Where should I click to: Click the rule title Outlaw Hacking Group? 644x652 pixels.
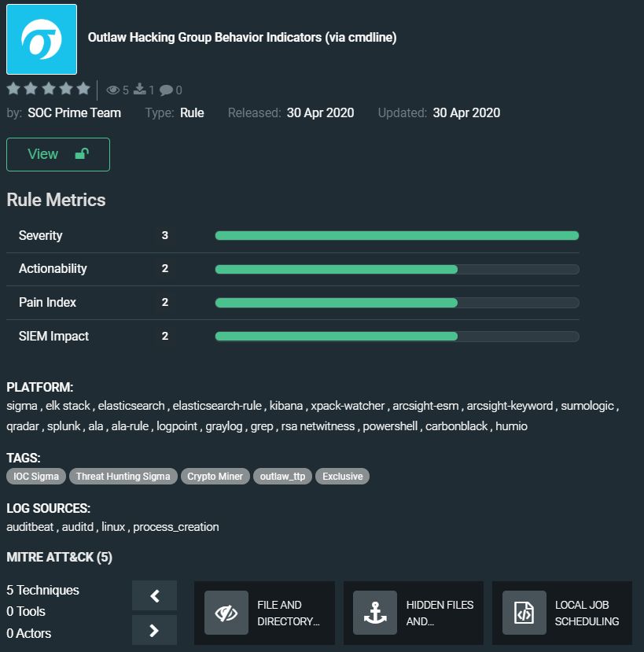click(242, 38)
